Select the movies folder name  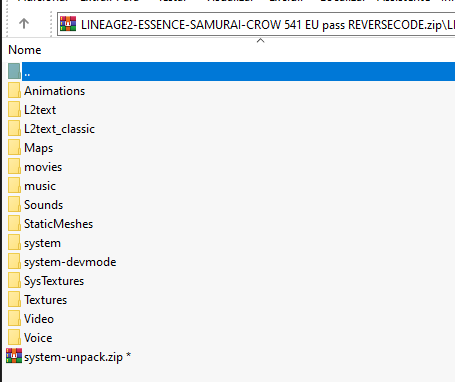[43, 167]
